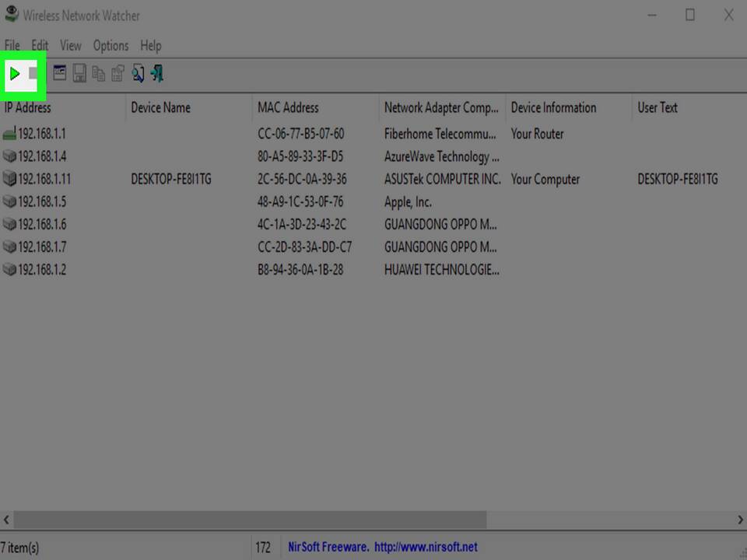The image size is (747, 560).
Task: Click the Apple, Inc. company cell
Action: pos(408,202)
